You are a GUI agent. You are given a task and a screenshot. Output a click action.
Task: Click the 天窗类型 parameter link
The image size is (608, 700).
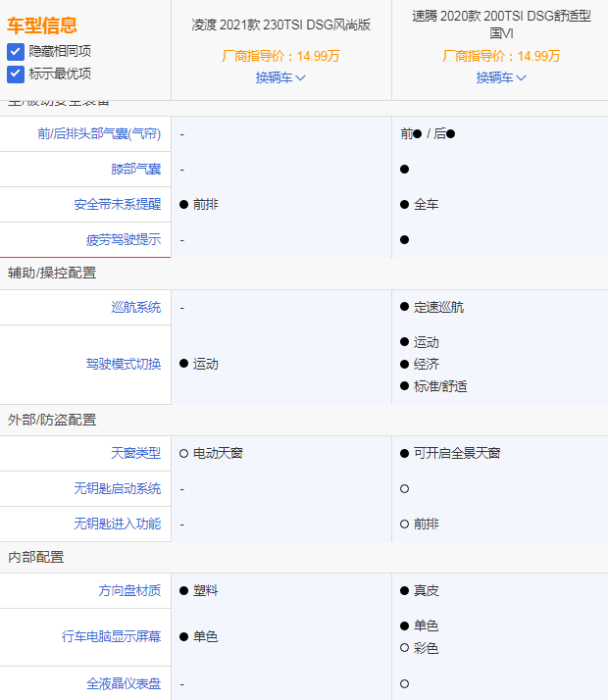click(x=136, y=454)
